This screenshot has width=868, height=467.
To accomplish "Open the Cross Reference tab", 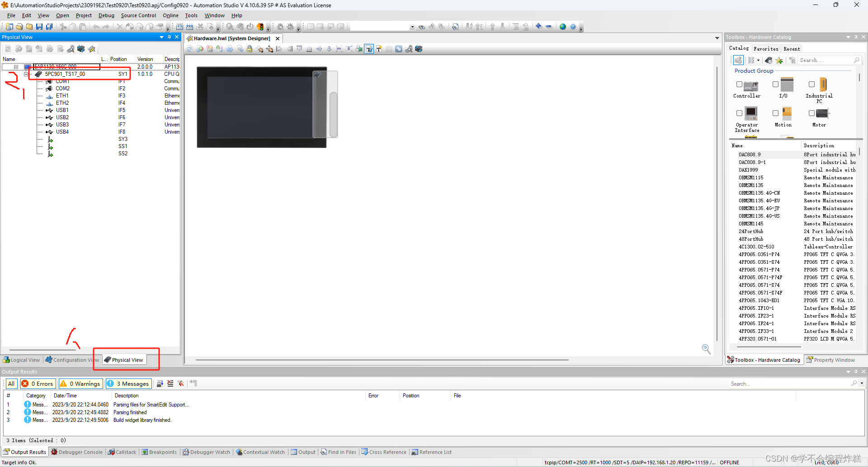I will click(384, 452).
